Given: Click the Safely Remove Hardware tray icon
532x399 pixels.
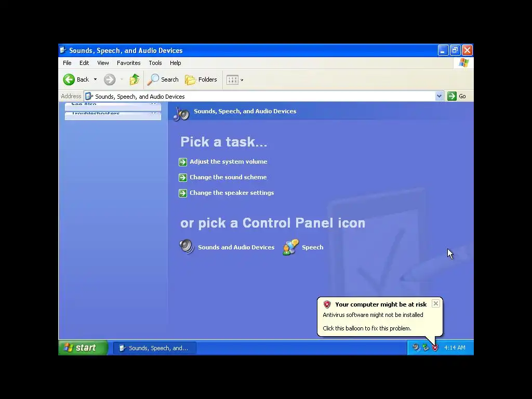Looking at the screenshot, I should pyautogui.click(x=425, y=348).
